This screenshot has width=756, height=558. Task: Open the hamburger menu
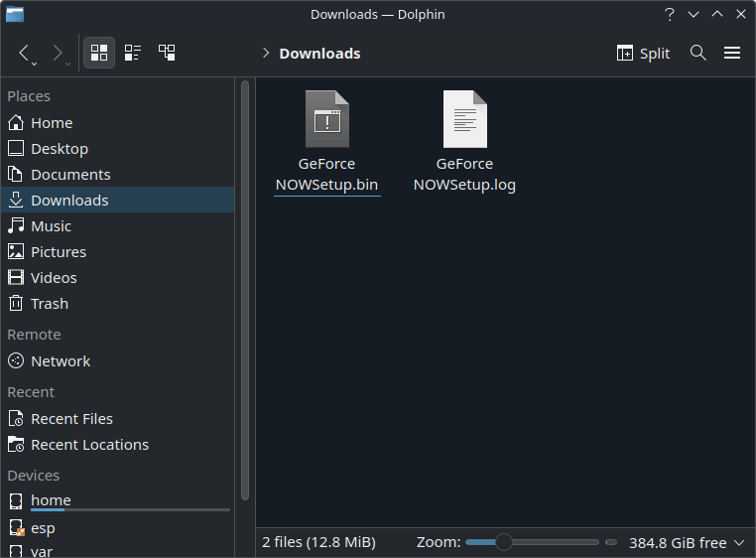(x=732, y=53)
